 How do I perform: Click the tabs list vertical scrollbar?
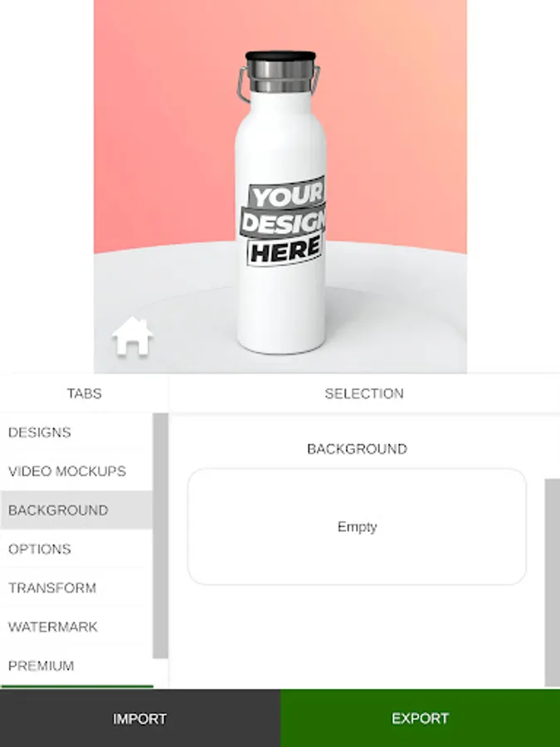coord(160,536)
